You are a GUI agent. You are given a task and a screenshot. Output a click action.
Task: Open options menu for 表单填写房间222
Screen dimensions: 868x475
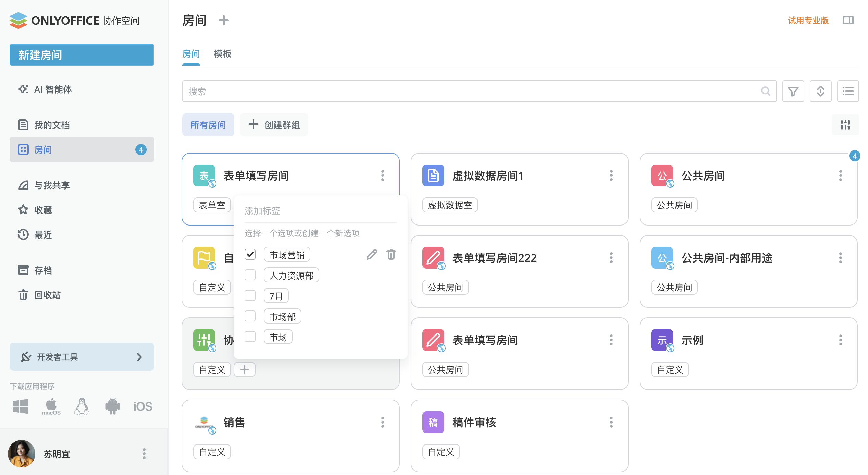(611, 258)
